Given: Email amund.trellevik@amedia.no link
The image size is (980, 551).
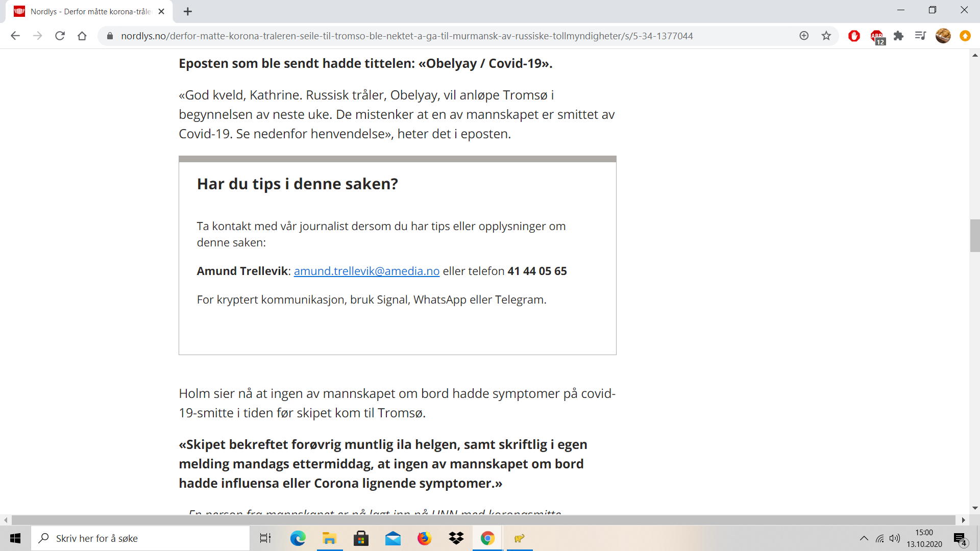Looking at the screenshot, I should coord(366,271).
